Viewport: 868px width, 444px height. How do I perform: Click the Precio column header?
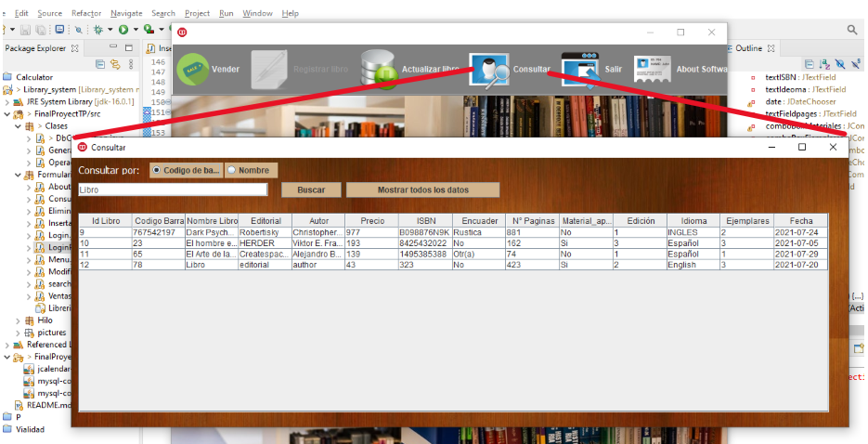click(x=372, y=221)
